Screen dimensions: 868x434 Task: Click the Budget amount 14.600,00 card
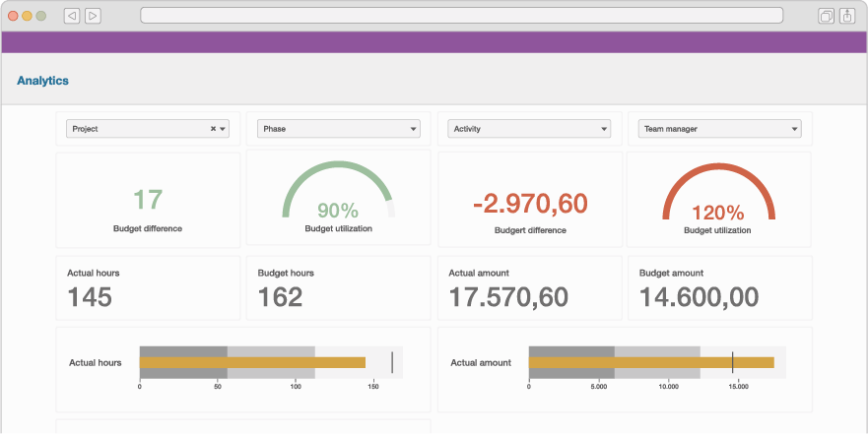[x=719, y=287]
